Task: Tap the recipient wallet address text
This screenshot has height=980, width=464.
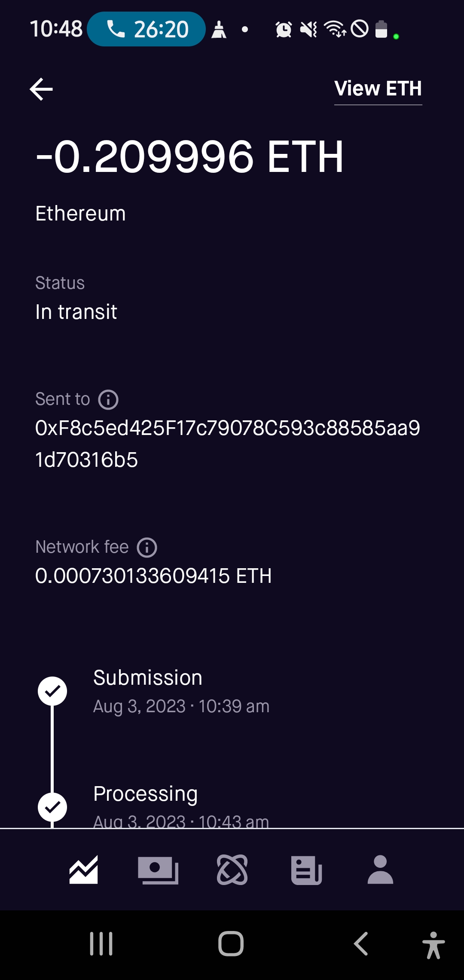Action: coord(227,444)
